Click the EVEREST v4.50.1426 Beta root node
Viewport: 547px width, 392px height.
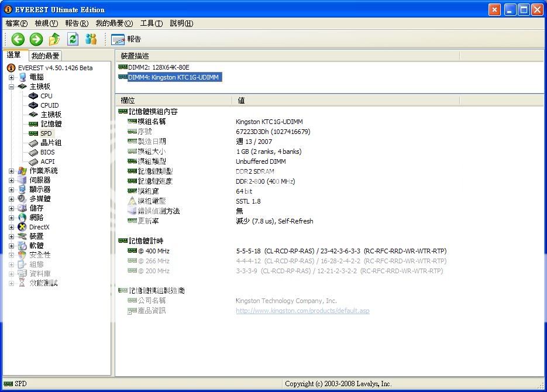[56, 68]
